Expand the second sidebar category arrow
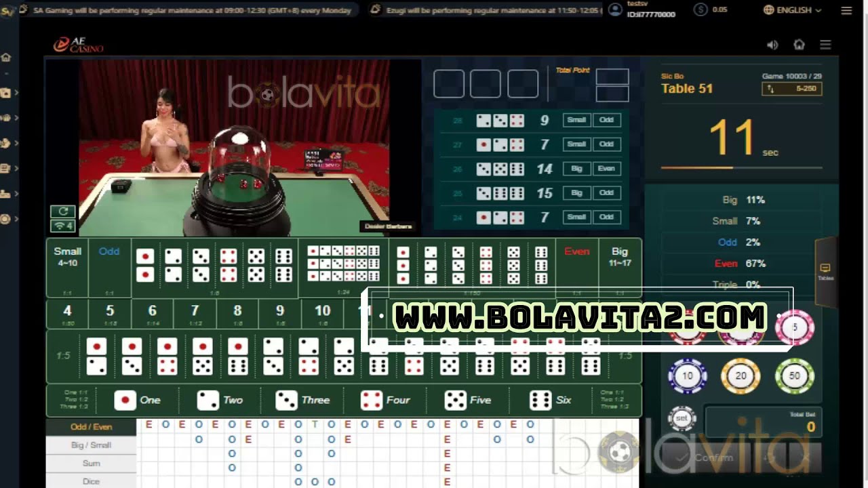Screen dimensions: 868x488 [16, 118]
